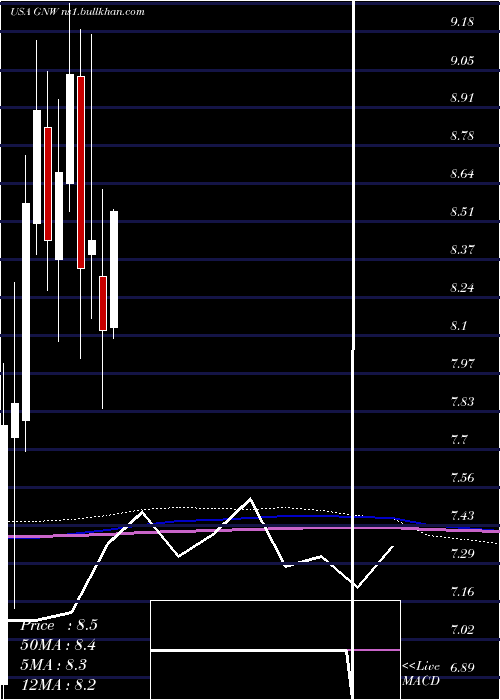Click the 7.29 price axis label
500x700 pixels.
click(x=462, y=554)
